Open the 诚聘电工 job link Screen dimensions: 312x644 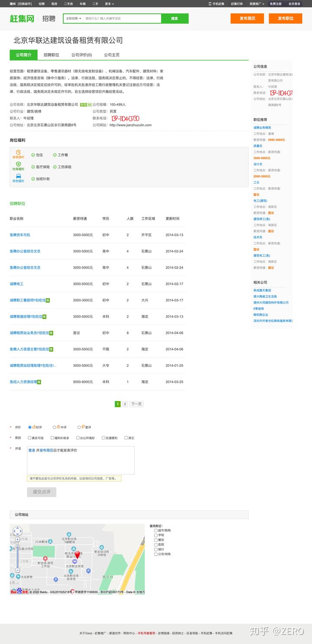point(16,284)
